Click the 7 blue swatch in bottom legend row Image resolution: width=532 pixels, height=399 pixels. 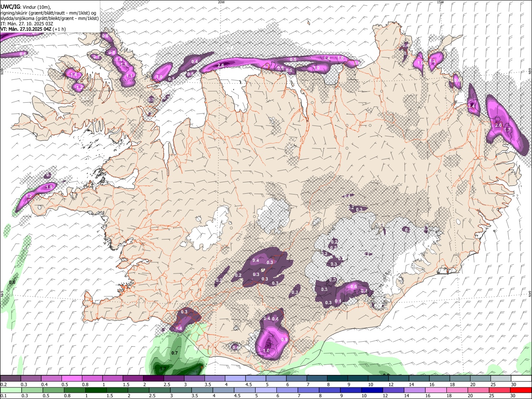[308, 390]
